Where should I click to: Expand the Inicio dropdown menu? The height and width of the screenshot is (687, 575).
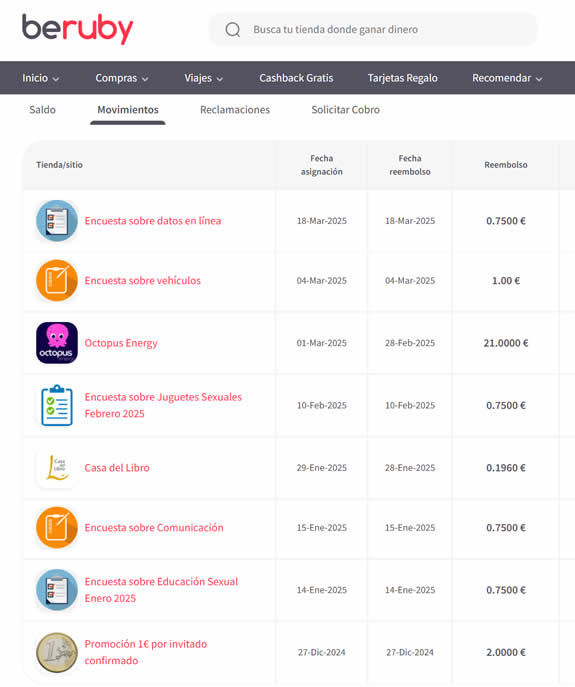click(x=41, y=78)
